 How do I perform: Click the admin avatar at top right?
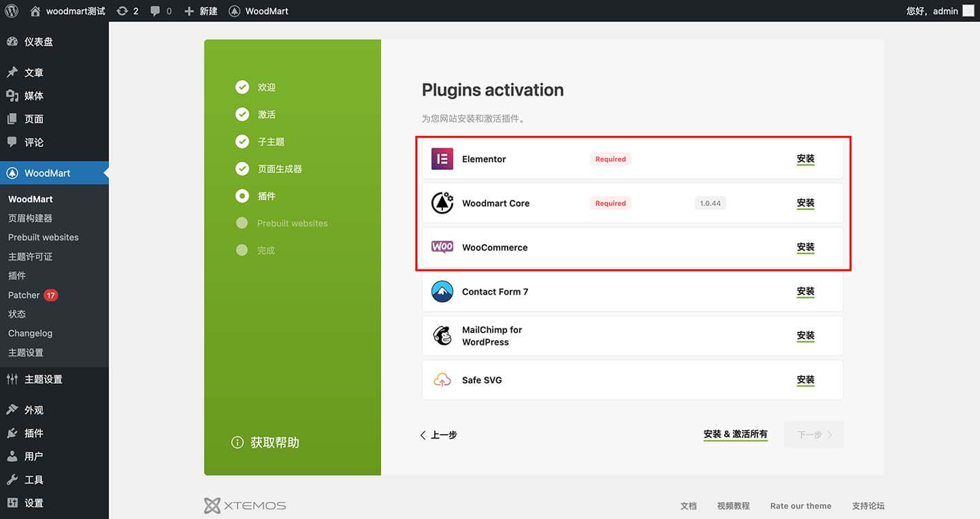[968, 11]
